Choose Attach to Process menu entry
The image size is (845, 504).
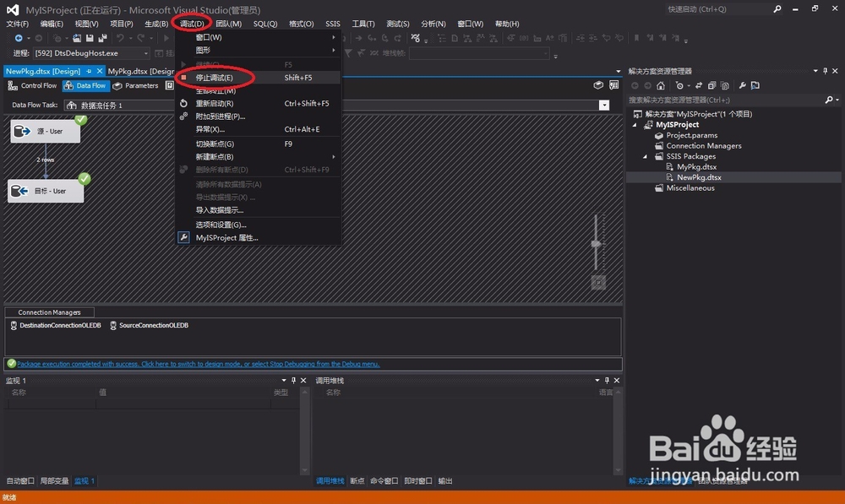[259, 117]
